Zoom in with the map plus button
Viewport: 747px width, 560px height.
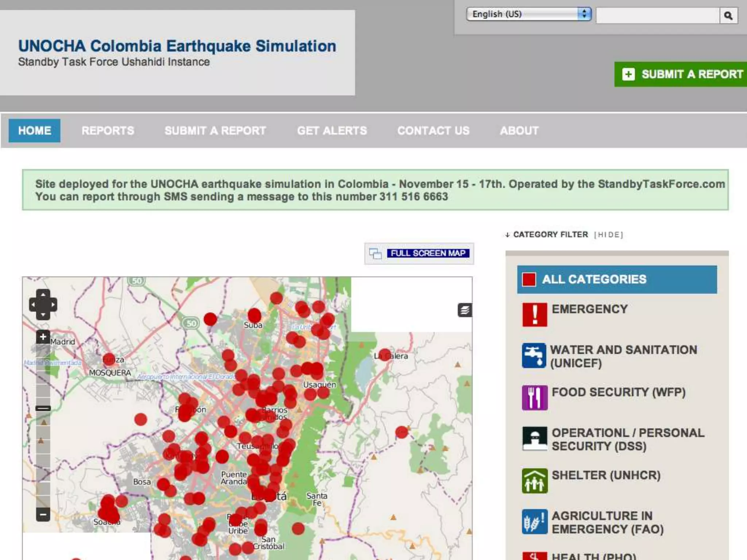coord(43,337)
